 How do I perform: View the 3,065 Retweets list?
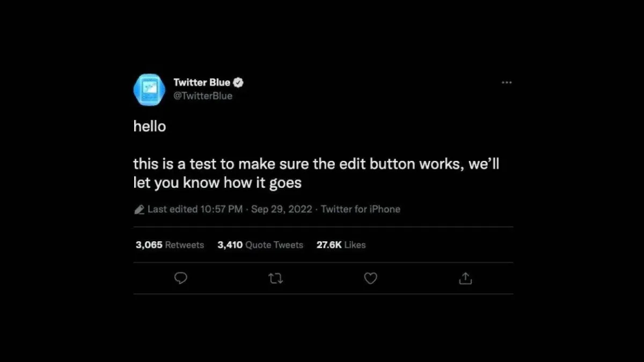[x=170, y=245]
